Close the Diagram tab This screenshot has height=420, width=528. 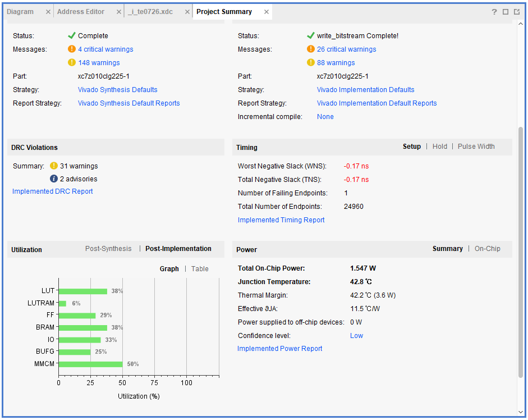tap(48, 12)
